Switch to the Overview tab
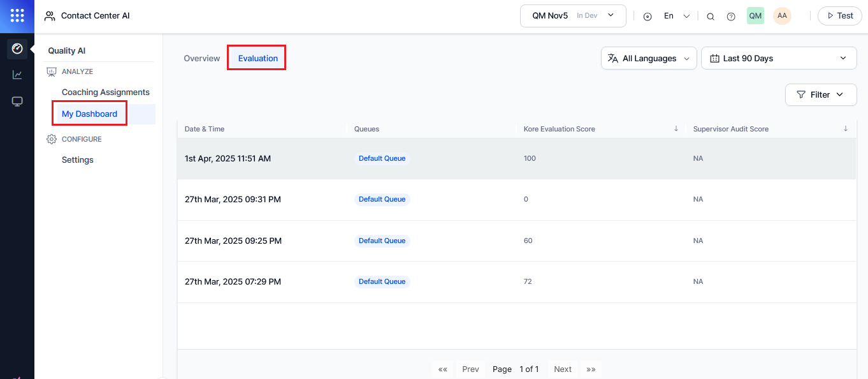This screenshot has height=379, width=868. [201, 58]
